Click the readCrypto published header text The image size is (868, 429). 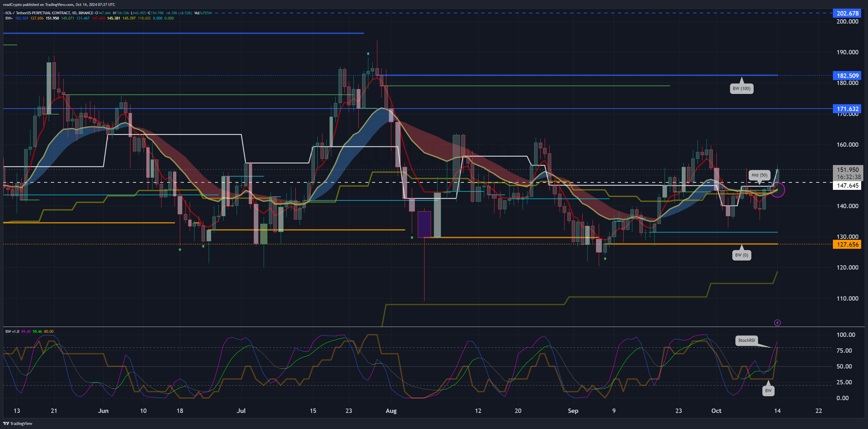pos(59,4)
